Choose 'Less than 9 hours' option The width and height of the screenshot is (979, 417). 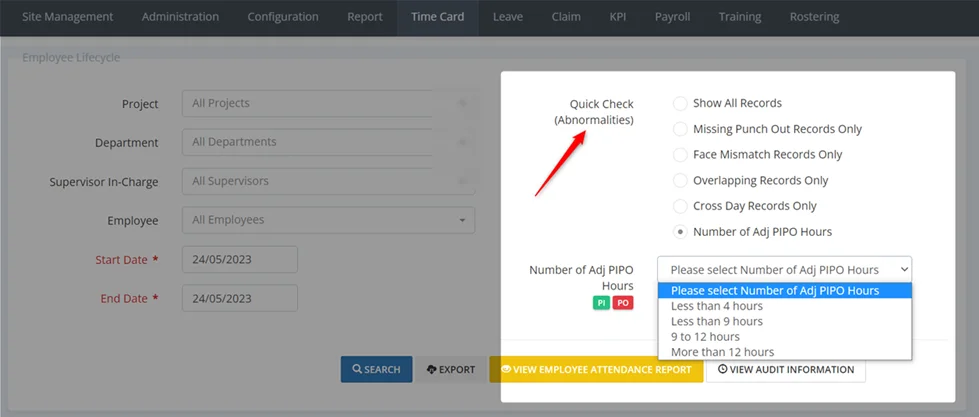[785, 321]
